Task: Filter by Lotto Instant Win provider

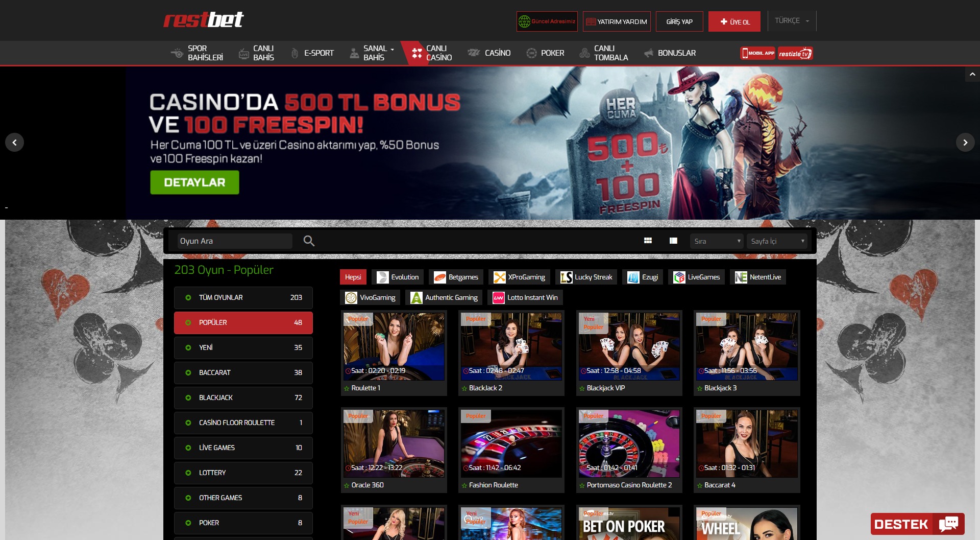Action: [x=525, y=298]
